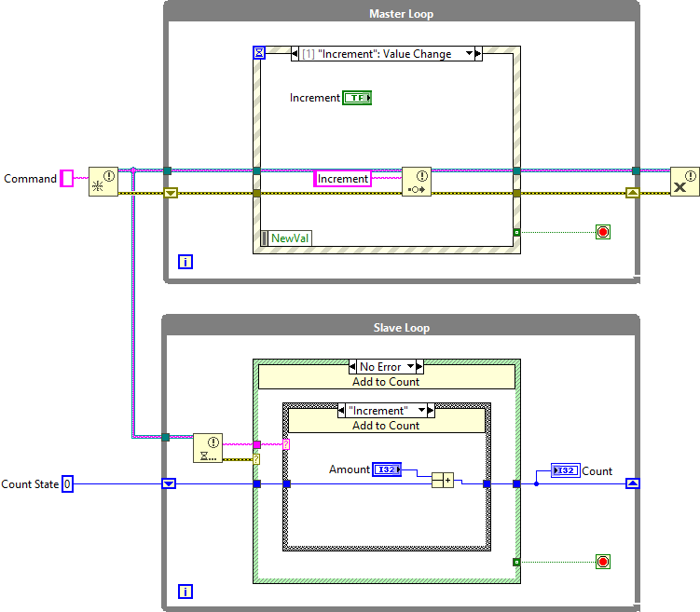Select the Amount I32 control terminal
Viewport: 700px width, 612px height.
point(386,469)
